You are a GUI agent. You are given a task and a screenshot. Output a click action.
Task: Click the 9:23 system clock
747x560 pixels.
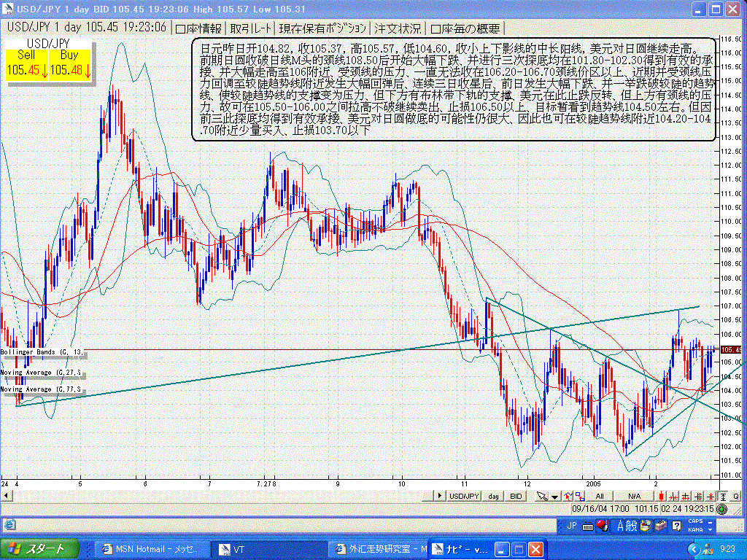pyautogui.click(x=727, y=550)
